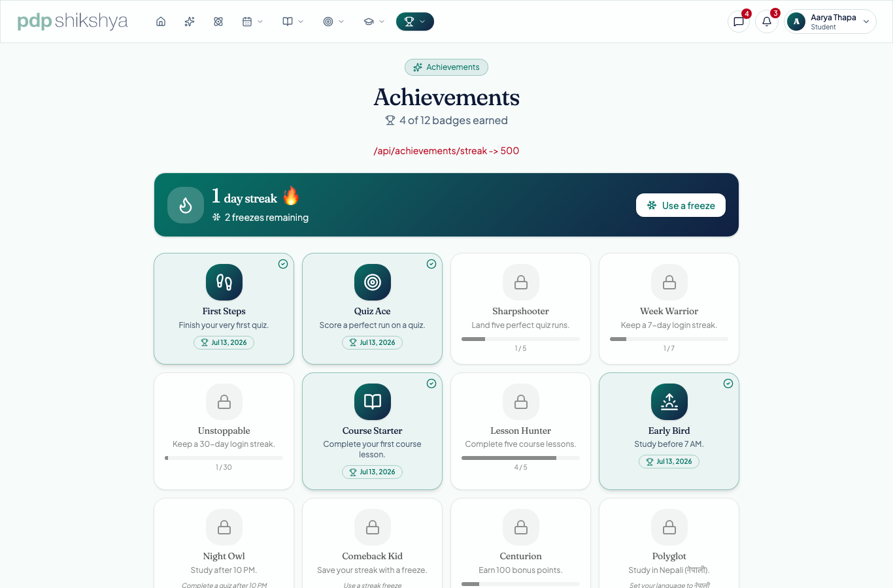Click the Quiz Ace target badge icon

[373, 282]
